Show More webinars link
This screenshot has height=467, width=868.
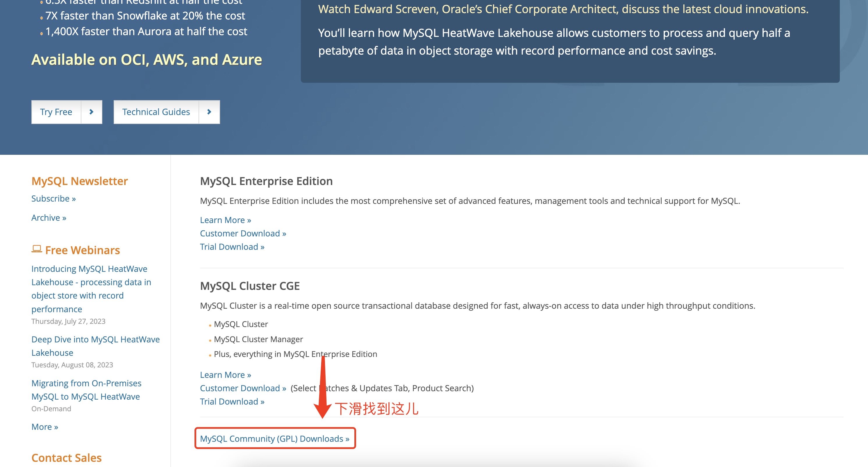(44, 427)
